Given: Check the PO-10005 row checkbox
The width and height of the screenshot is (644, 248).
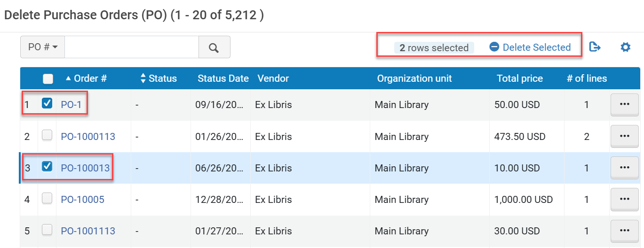Looking at the screenshot, I should [47, 198].
